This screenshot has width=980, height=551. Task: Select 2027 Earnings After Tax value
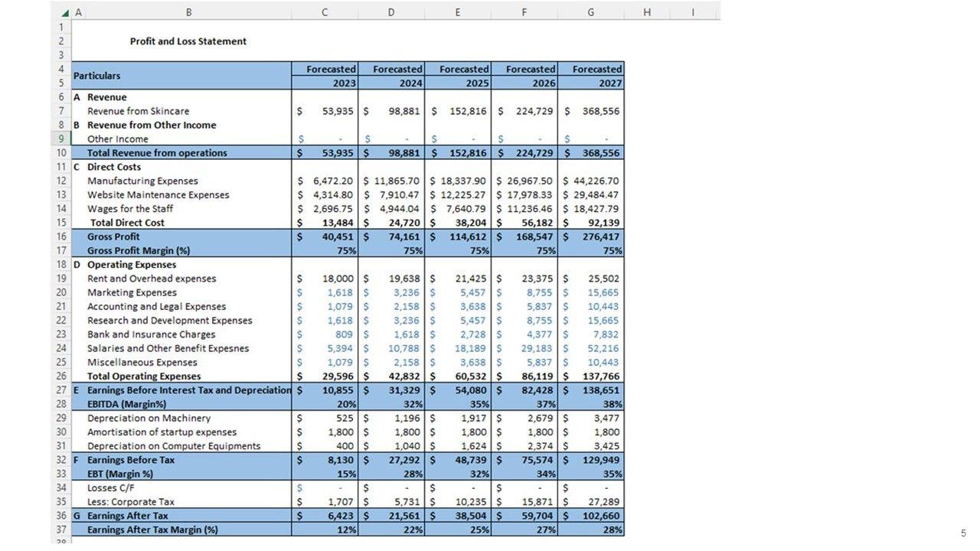pos(590,516)
